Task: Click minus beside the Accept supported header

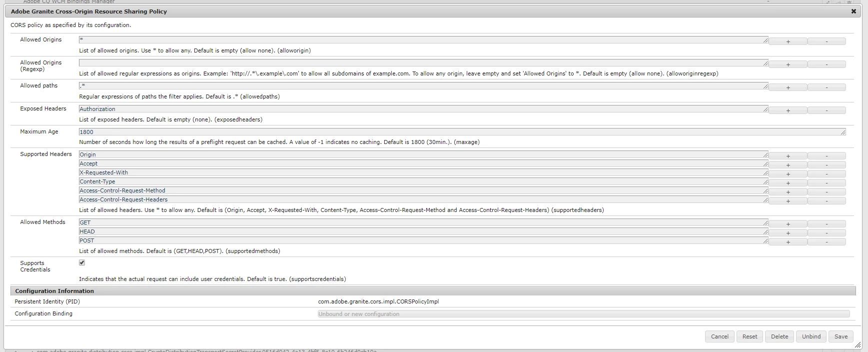Action: coord(827,165)
